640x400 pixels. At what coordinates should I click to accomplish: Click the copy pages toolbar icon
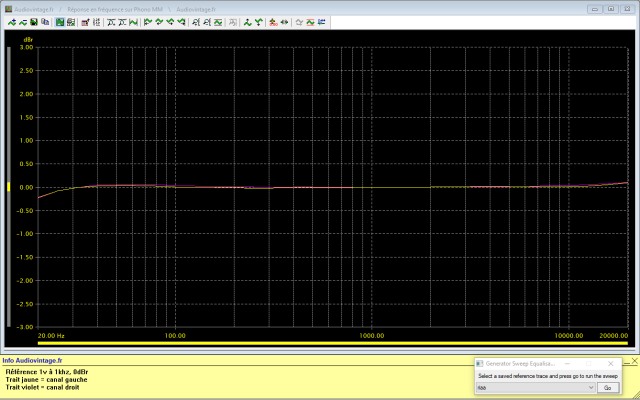pyautogui.click(x=45, y=22)
